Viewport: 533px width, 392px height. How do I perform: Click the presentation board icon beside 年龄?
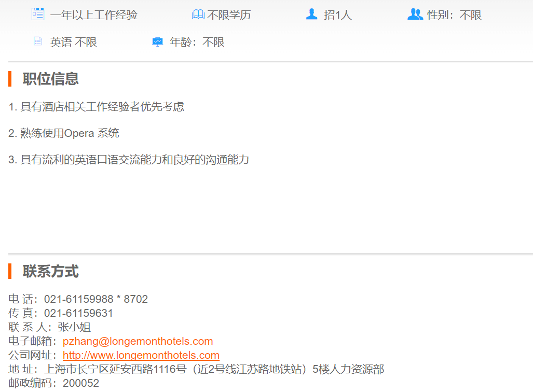157,41
